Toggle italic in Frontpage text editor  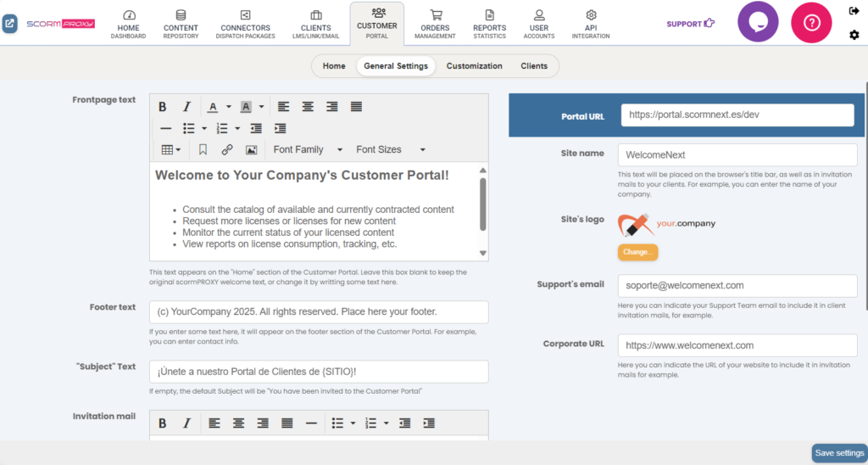coord(187,107)
